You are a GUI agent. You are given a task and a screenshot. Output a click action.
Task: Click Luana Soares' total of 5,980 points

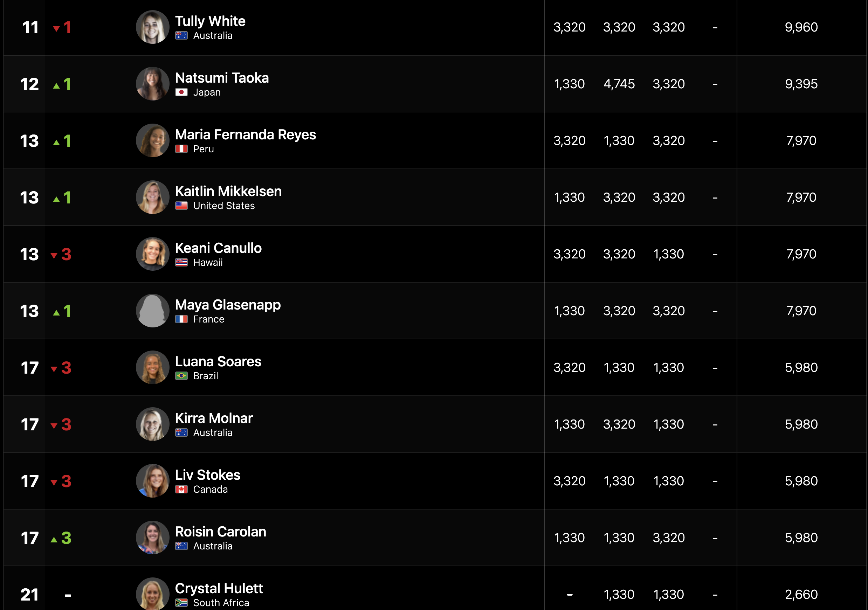[801, 367]
